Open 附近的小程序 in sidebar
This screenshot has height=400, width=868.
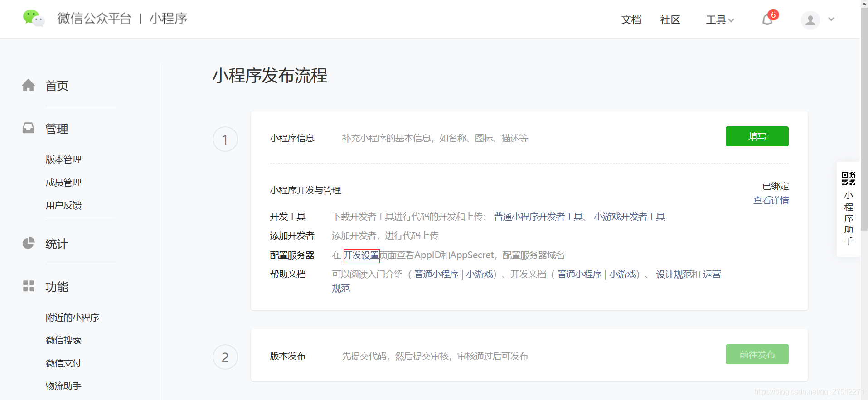click(x=72, y=318)
